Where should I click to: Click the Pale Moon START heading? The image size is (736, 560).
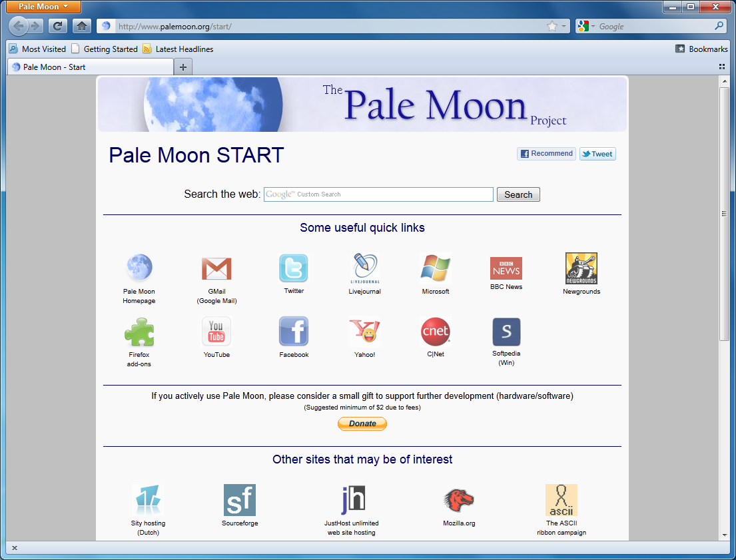pos(196,155)
